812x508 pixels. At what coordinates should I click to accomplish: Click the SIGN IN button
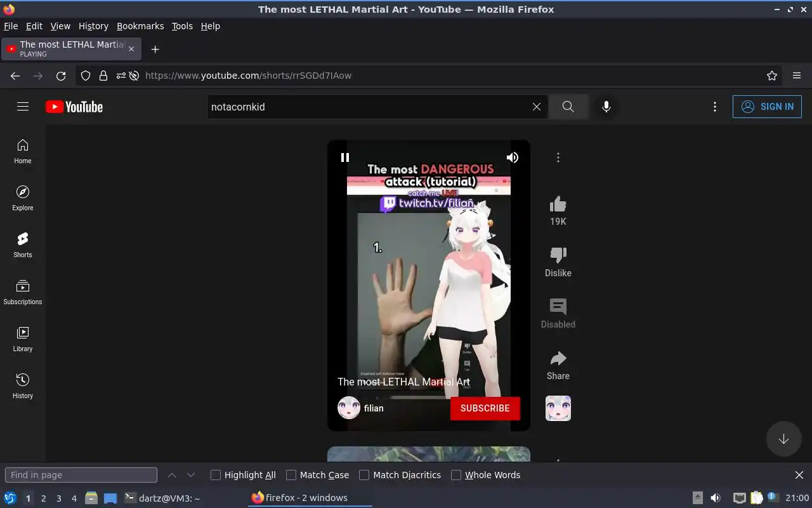(x=767, y=107)
